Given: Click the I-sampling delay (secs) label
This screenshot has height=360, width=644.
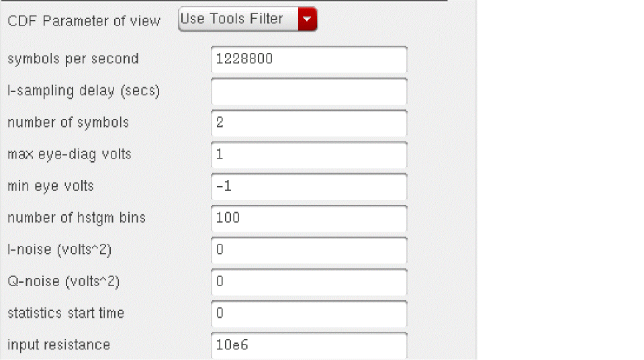Looking at the screenshot, I should pyautogui.click(x=83, y=91).
